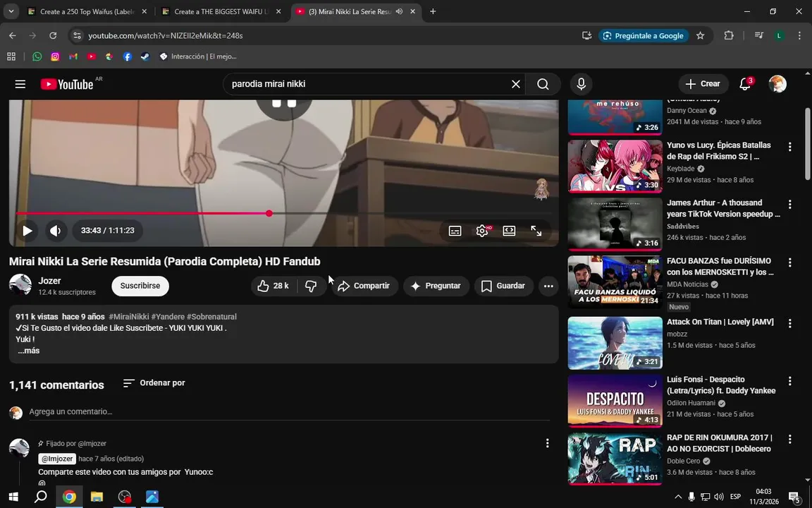Switch to Create a 250 Top Waifus tab
The image size is (812, 508).
[x=87, y=11]
